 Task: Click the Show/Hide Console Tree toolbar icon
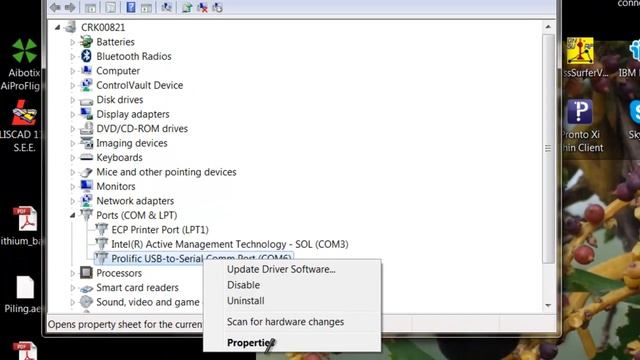tap(91, 7)
